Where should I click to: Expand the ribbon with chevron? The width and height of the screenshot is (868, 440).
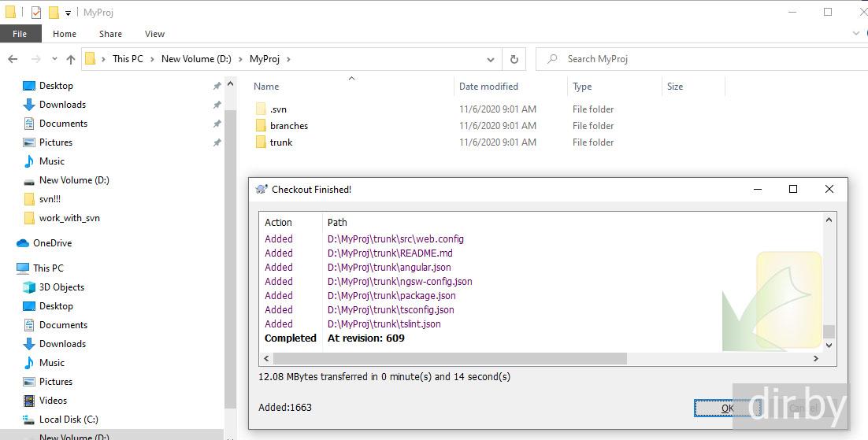(857, 34)
